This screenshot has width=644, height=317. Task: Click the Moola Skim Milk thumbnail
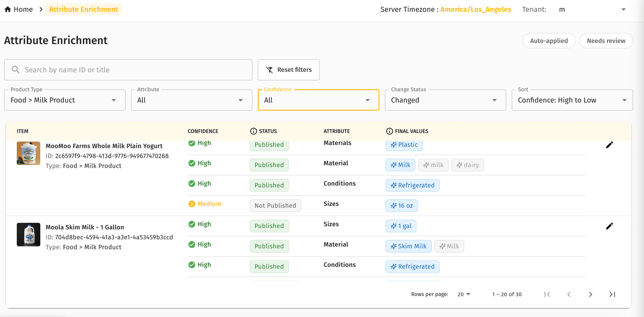(28, 234)
